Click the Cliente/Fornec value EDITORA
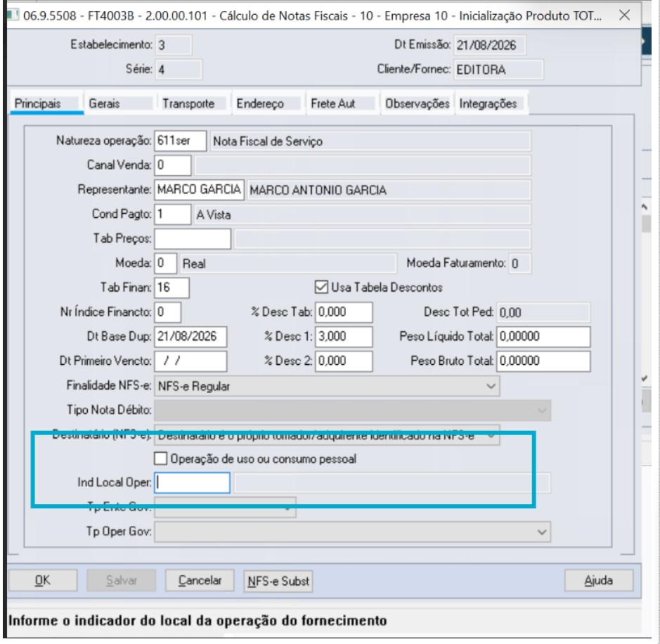The height and width of the screenshot is (644, 660). (x=498, y=70)
